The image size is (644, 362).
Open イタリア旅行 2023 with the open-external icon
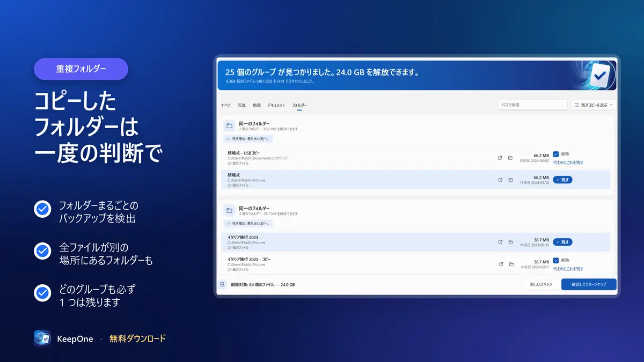[500, 242]
